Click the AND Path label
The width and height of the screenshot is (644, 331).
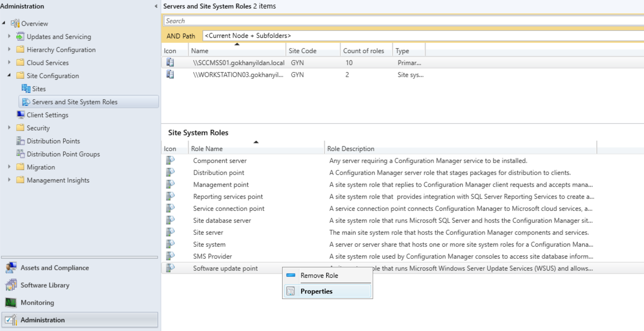[x=181, y=36]
